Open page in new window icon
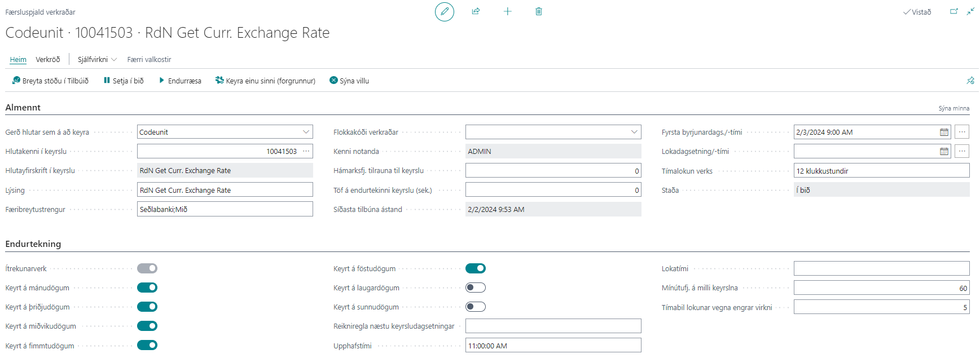 (x=953, y=12)
